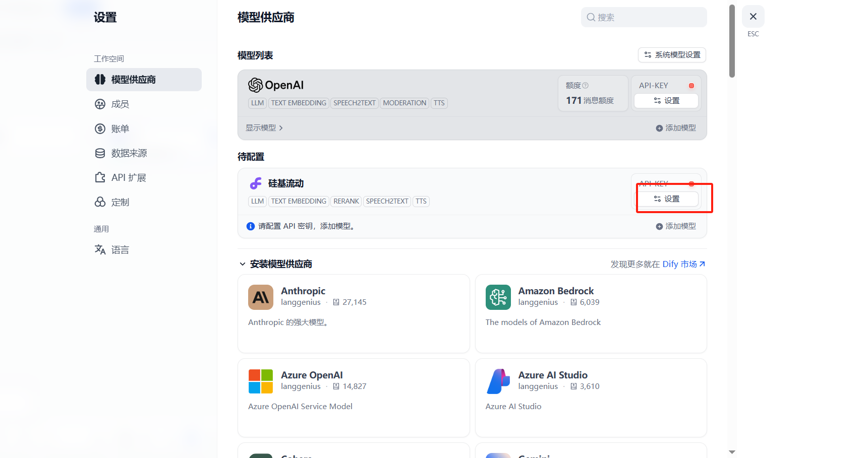The image size is (868, 458).
Task: Click the 定制 shapes icon
Action: pos(100,203)
